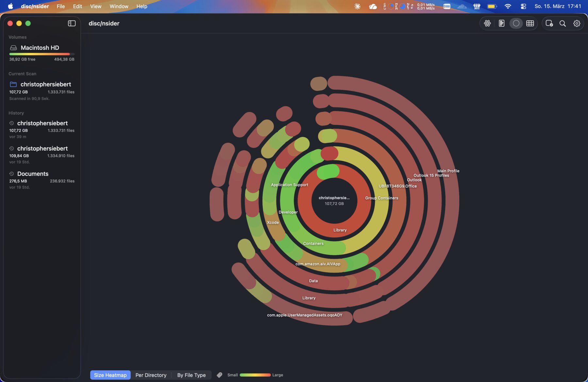Select the com.amazon.aiv.AIVApp segment
This screenshot has height=382, width=588.
[318, 264]
